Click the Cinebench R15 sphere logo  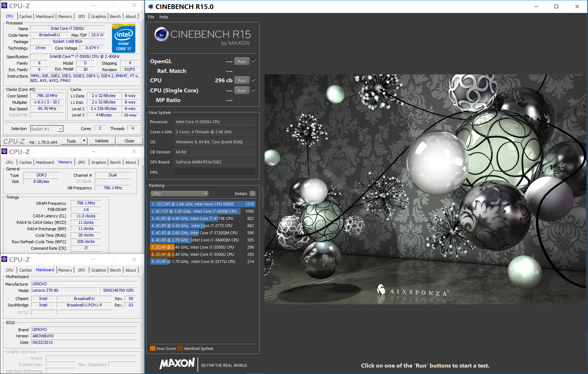point(162,34)
